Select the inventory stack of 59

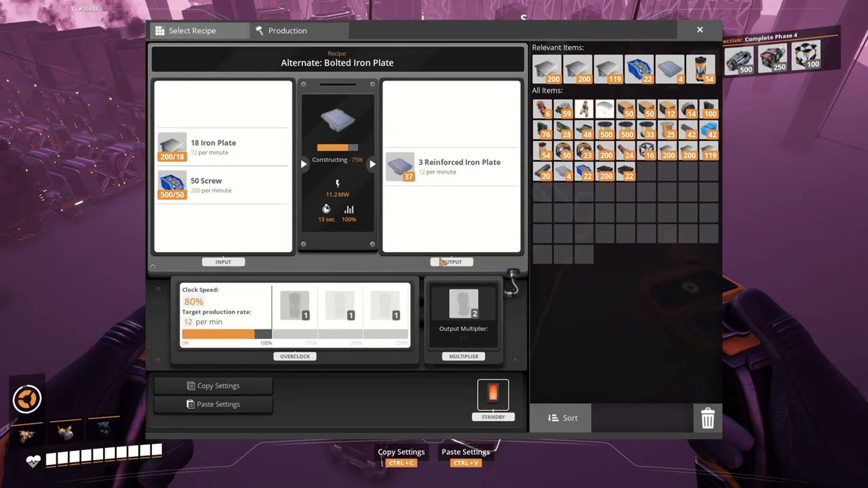pos(563,109)
